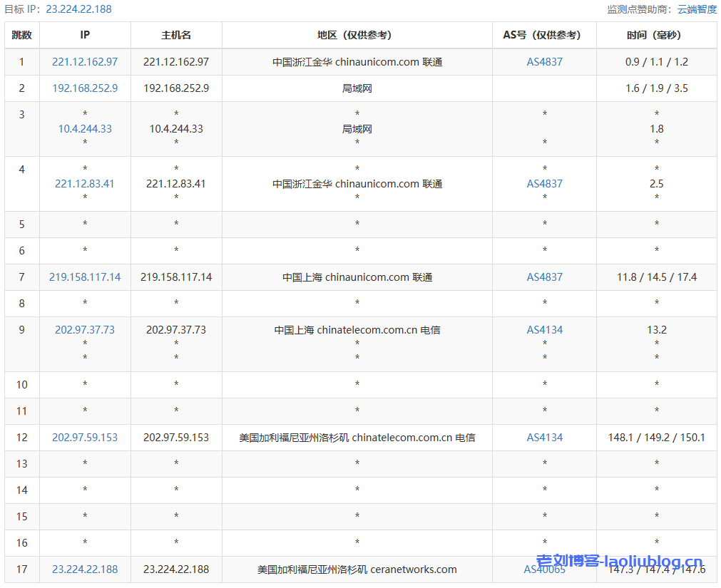Open the AS4134 link in hop 9

(x=544, y=330)
